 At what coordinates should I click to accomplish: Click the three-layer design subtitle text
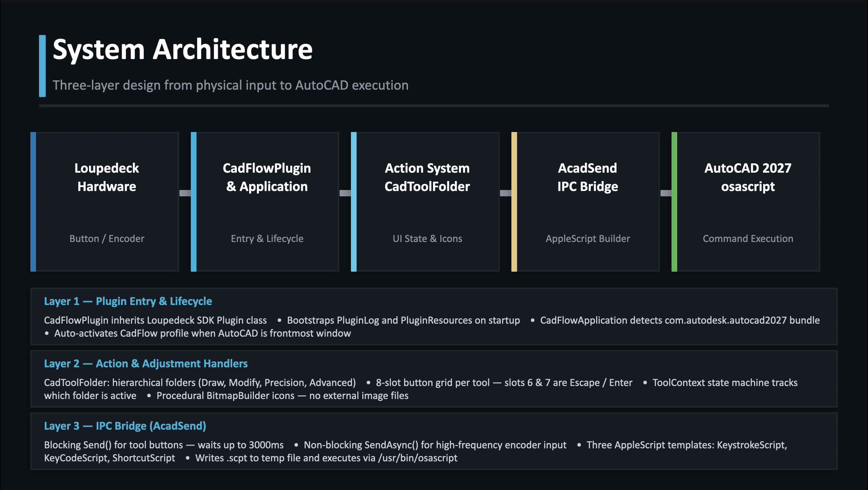[x=231, y=85]
